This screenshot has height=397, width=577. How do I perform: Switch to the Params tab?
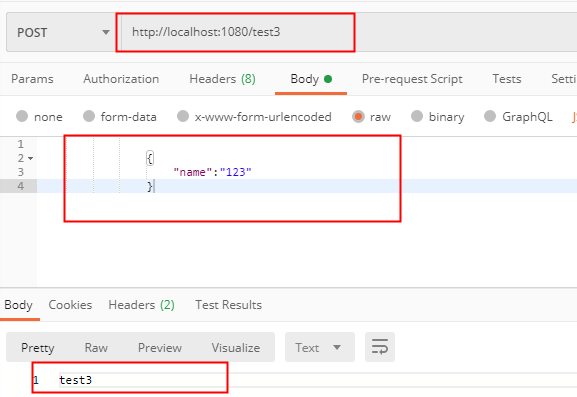point(32,79)
